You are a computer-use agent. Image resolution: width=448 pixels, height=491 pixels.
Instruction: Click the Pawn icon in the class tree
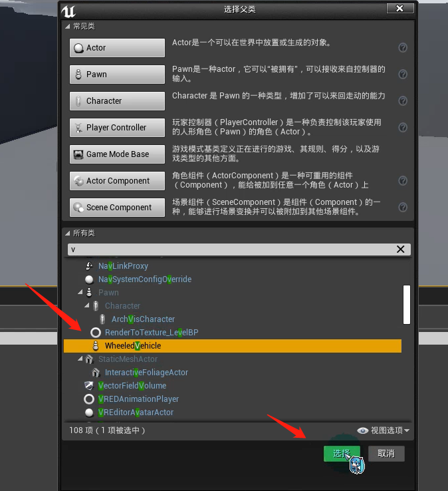coord(89,292)
